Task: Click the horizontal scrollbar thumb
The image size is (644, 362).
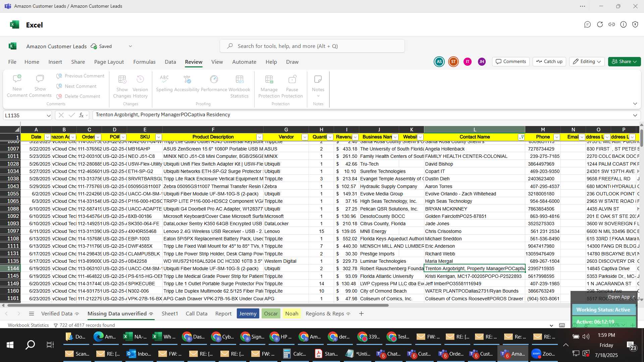Action: coord(198,305)
